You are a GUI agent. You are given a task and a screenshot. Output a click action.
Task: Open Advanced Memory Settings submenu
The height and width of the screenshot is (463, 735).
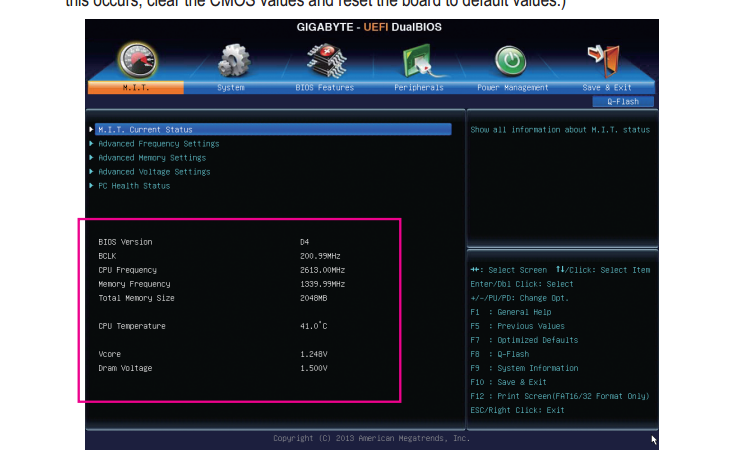pyautogui.click(x=152, y=158)
